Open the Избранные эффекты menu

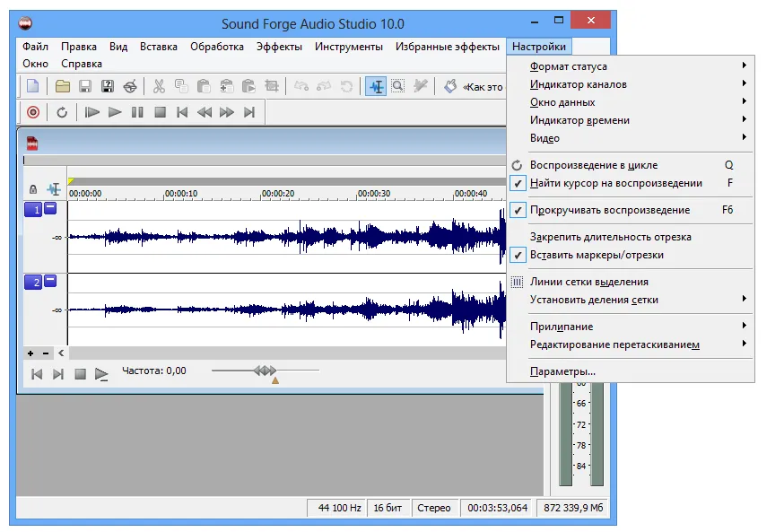(448, 47)
